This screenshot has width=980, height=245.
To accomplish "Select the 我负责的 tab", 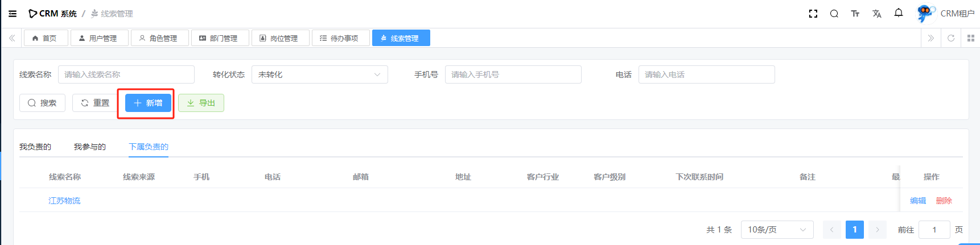I will pos(35,147).
